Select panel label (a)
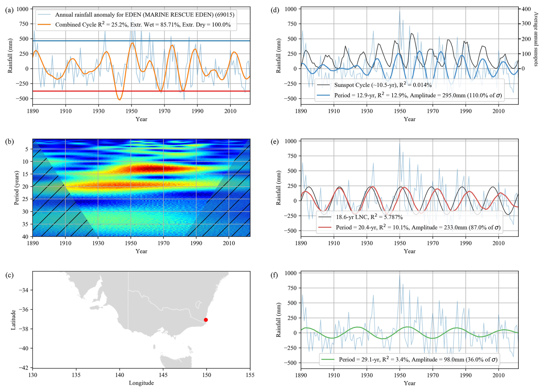 9,10
